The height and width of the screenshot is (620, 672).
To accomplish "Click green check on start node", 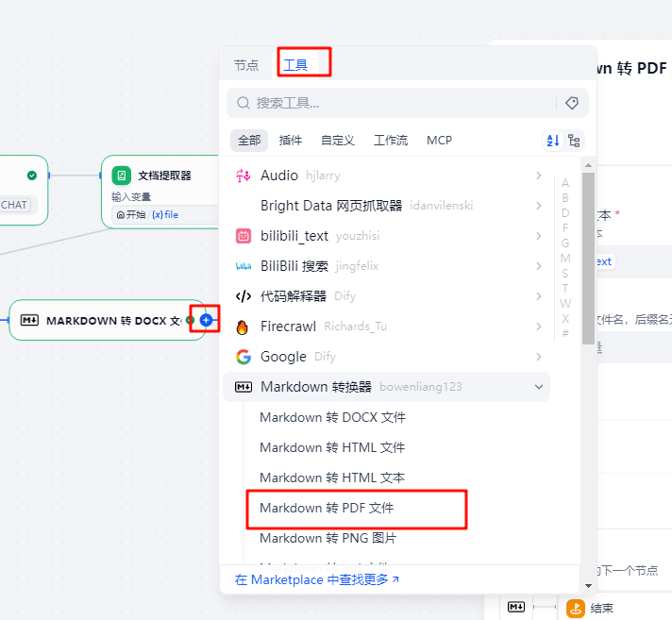I will pyautogui.click(x=32, y=176).
